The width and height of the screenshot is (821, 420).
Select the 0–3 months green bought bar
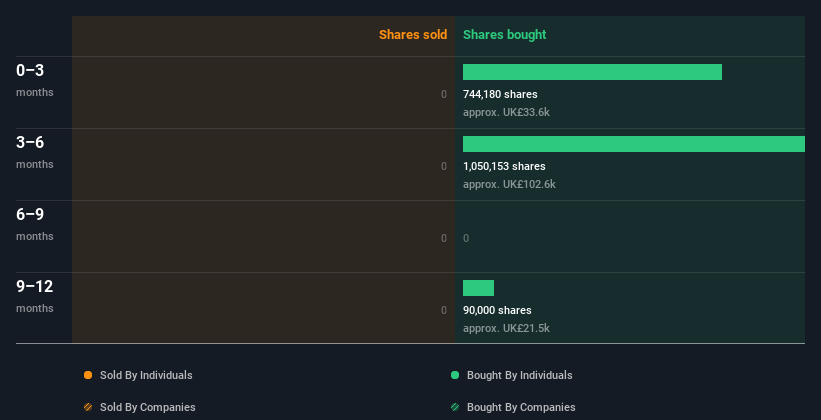tap(592, 72)
